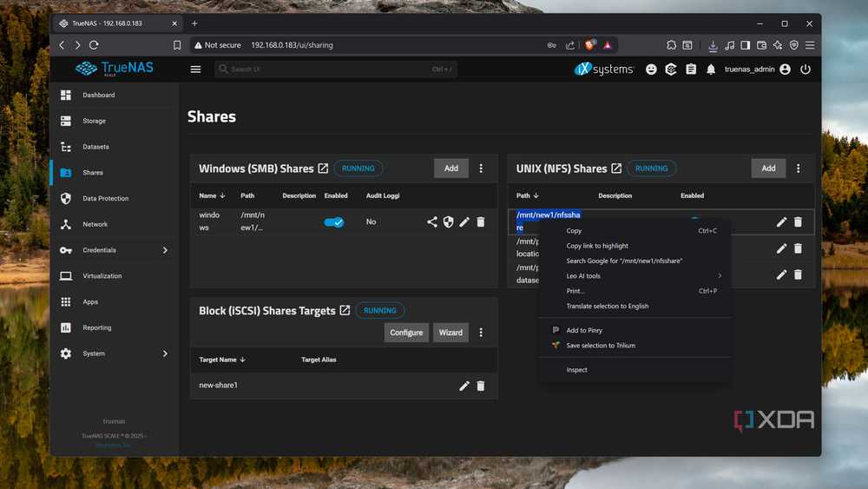Click Add in UNIX (NFS) Shares
Screen dimensions: 868x489
pyautogui.click(x=768, y=169)
